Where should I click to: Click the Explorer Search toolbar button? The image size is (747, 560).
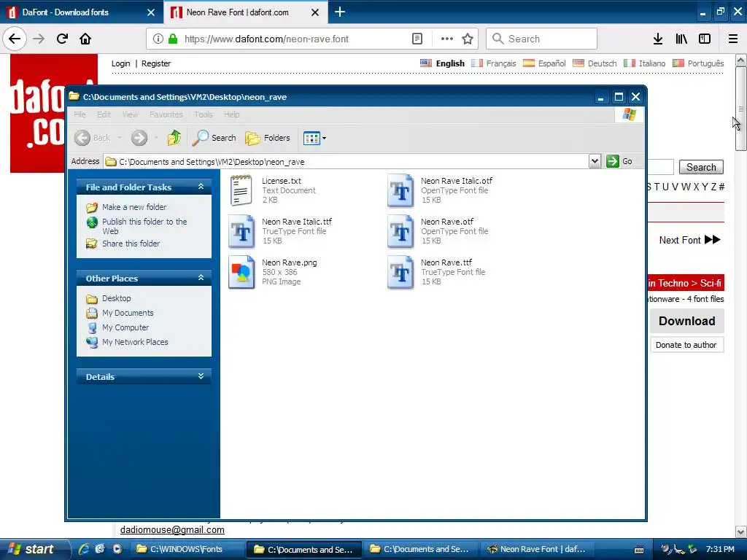214,138
